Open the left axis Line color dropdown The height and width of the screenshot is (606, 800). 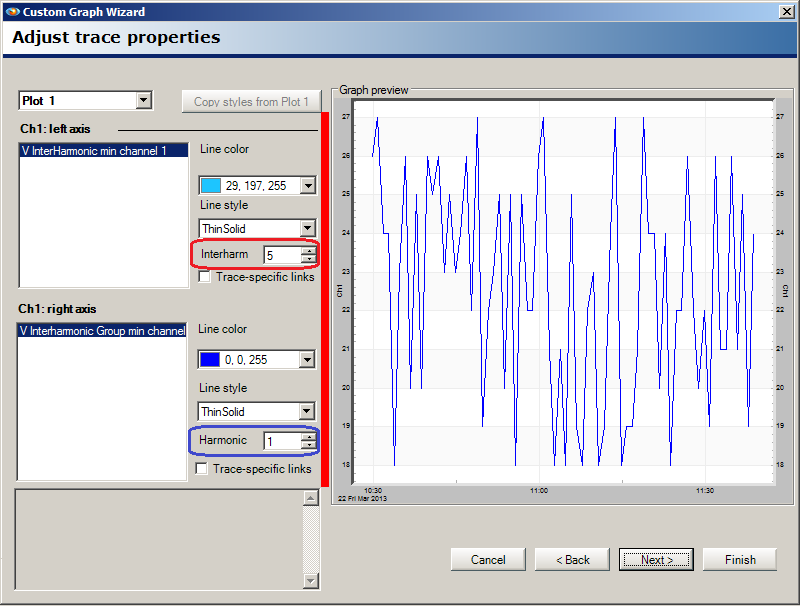tap(307, 185)
